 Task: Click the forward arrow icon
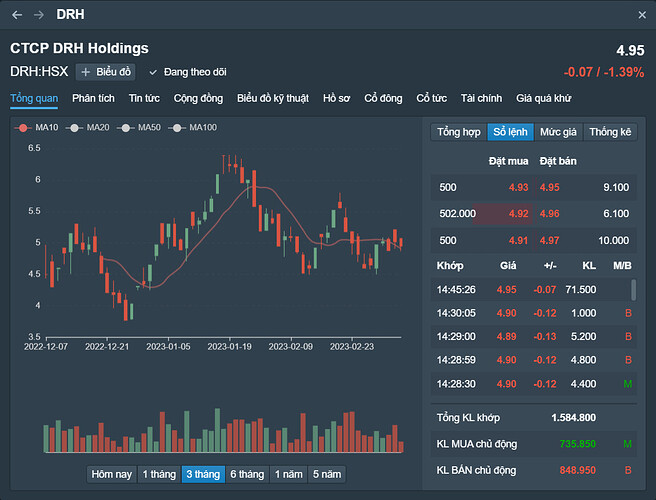point(38,15)
